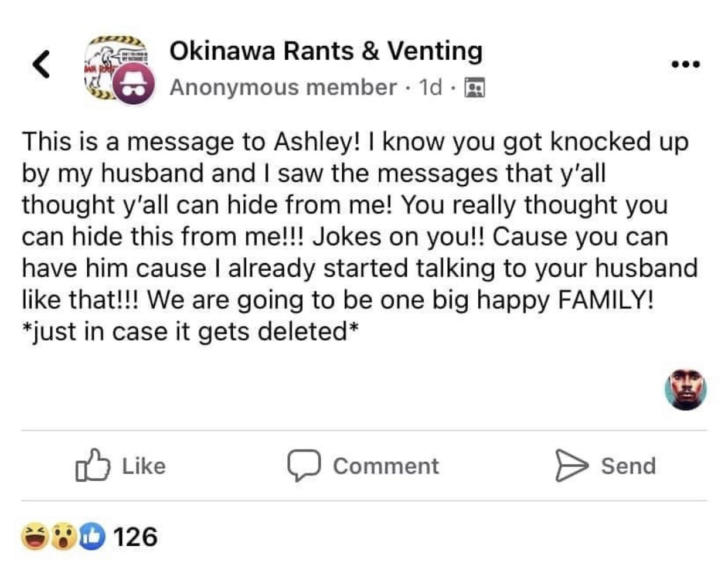
Task: Open the Comment button
Action: [363, 466]
